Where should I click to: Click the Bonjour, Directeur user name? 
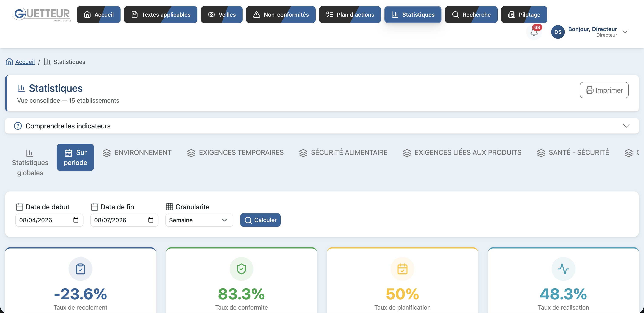[592, 29]
